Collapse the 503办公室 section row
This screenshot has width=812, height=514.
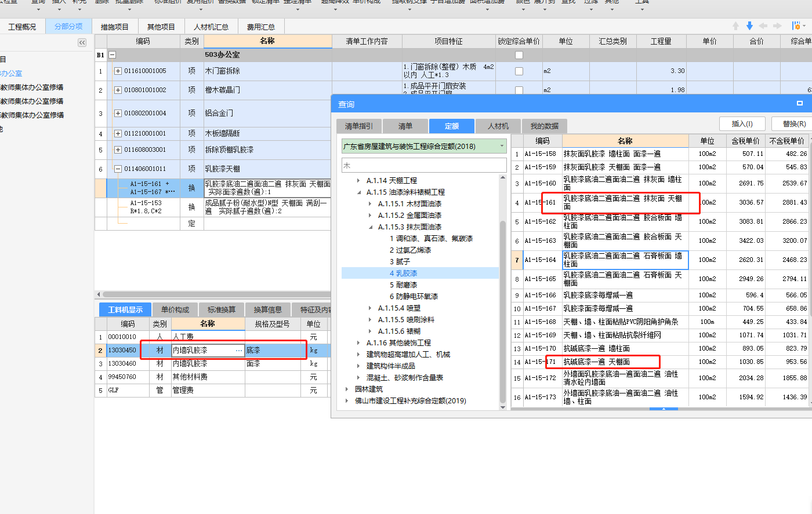pos(113,55)
